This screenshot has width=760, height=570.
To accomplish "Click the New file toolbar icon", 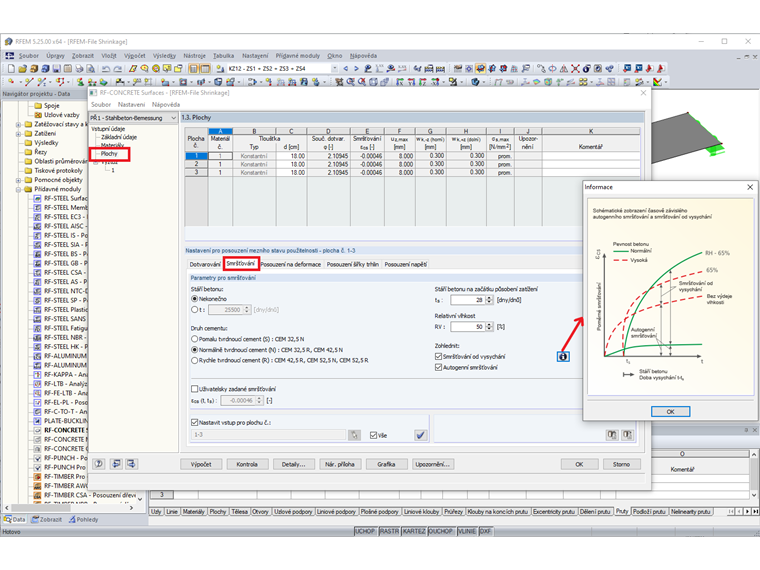I will pos(11,68).
